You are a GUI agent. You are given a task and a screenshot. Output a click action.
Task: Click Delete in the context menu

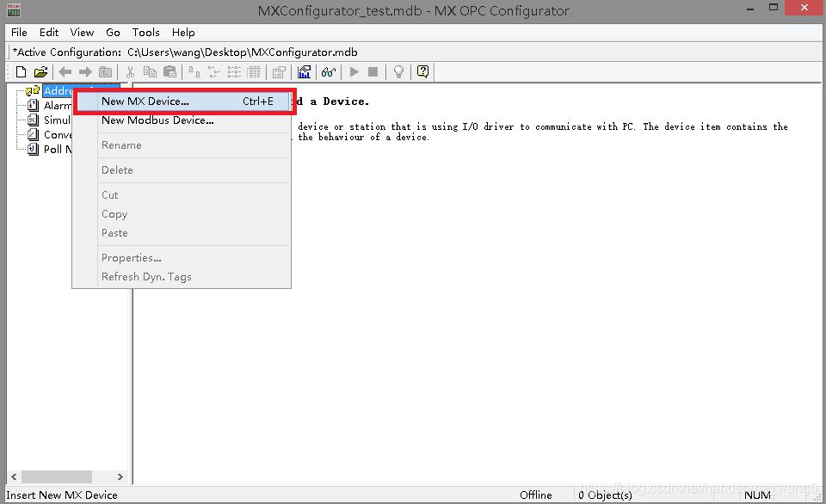point(182,170)
